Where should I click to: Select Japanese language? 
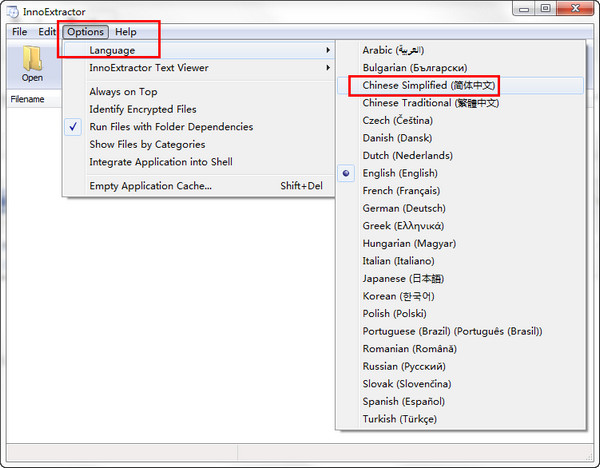460,279
